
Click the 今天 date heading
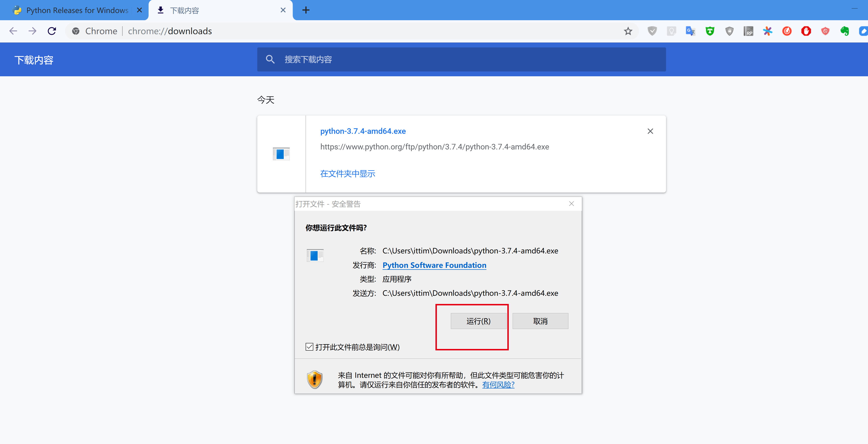[266, 100]
